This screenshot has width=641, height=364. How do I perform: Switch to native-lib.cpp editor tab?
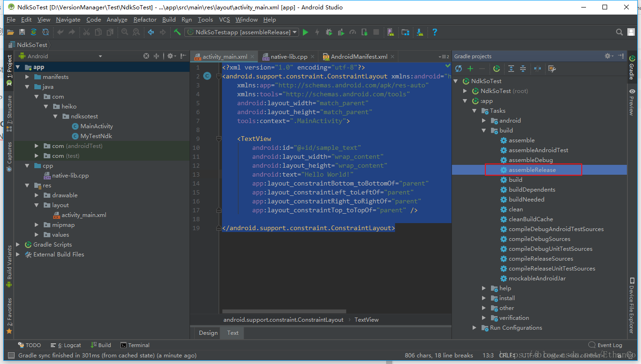289,56
